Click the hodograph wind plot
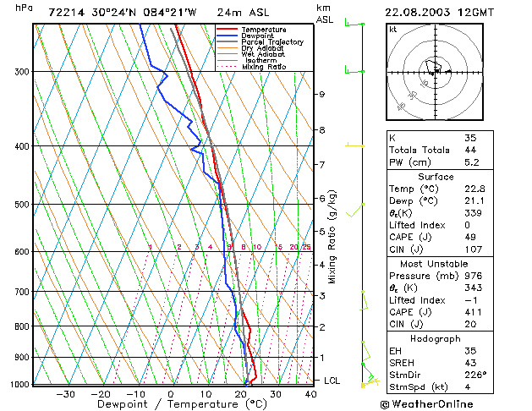The image size is (532, 411). coord(435,72)
